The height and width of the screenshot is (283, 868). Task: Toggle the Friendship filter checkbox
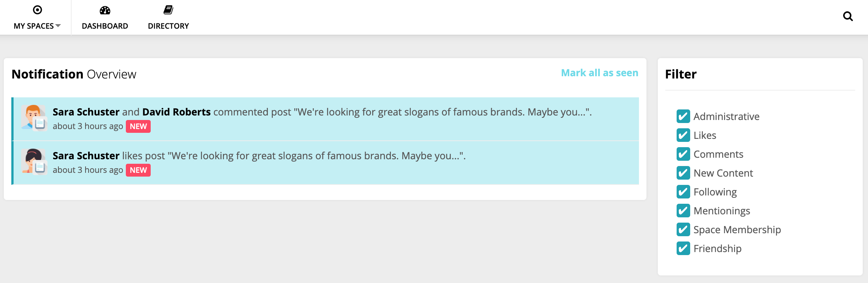click(x=683, y=248)
